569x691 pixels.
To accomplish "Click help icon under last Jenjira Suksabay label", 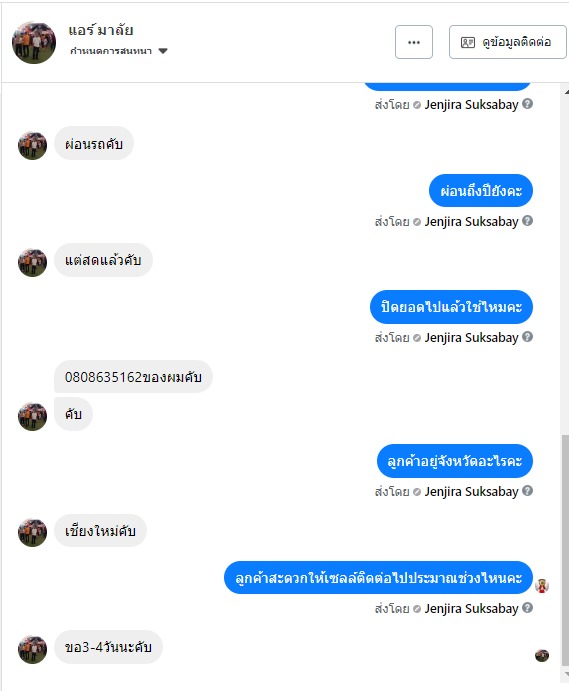I will point(528,608).
